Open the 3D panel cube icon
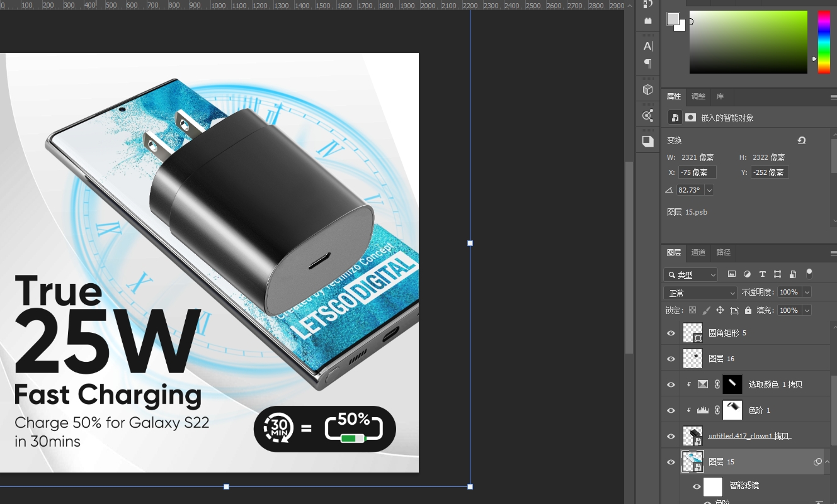The image size is (837, 504). point(647,89)
